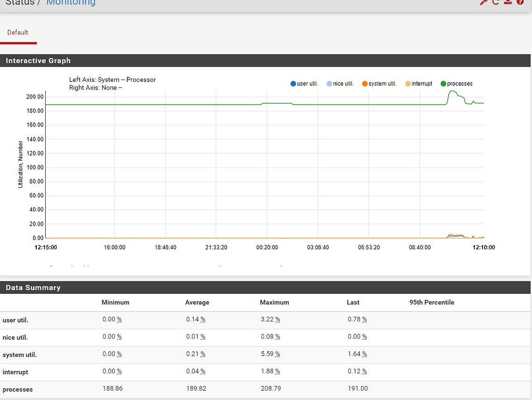Screen dimensions: 532x400
Task: Click the 95th Percentile column header
Action: point(432,302)
